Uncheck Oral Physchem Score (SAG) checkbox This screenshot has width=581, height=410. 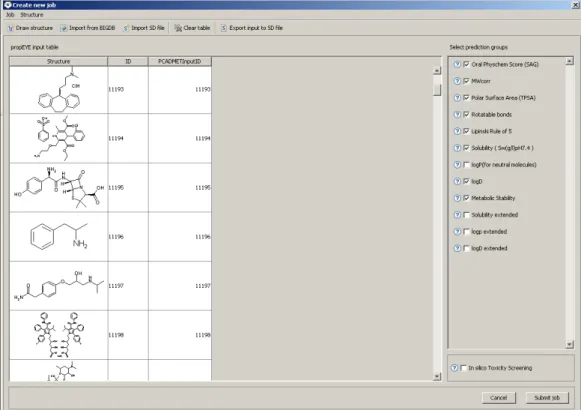pos(467,64)
